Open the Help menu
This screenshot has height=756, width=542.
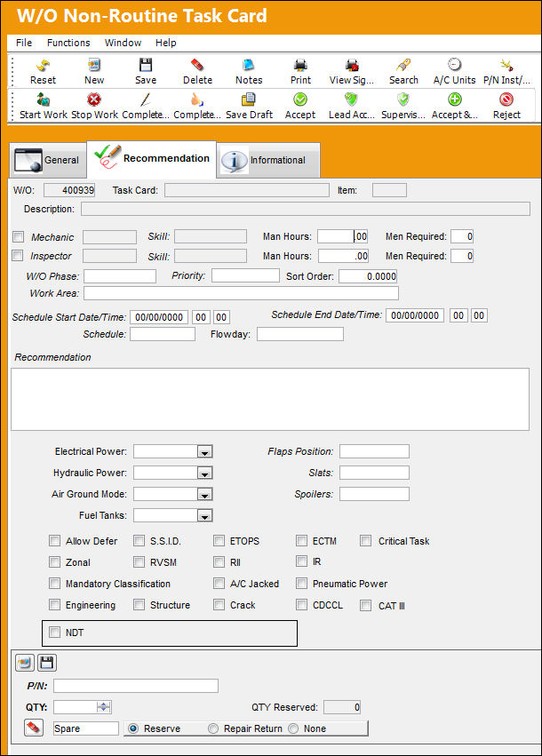tap(166, 43)
